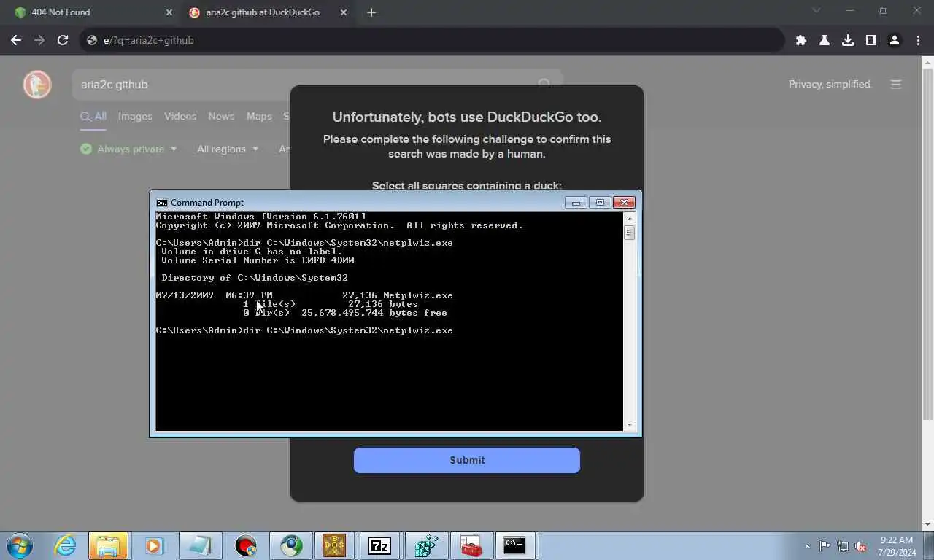Toggle the browser side panel icon
The width and height of the screenshot is (934, 560).
click(871, 40)
